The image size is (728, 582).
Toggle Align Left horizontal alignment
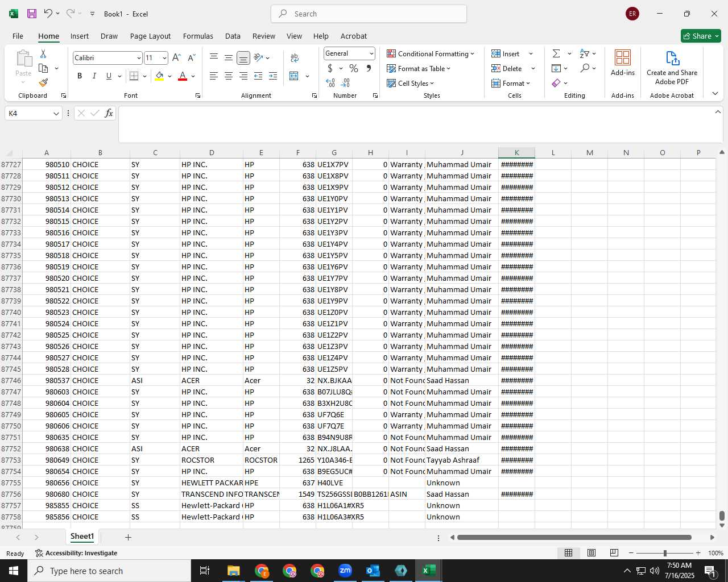(214, 76)
